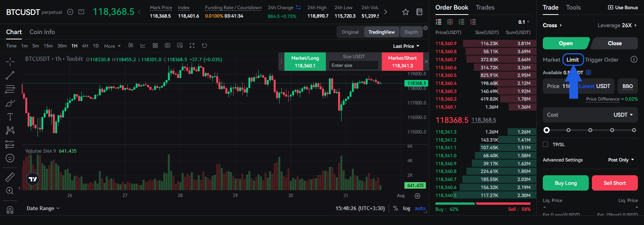Open the Date Range selector

[x=43, y=208]
